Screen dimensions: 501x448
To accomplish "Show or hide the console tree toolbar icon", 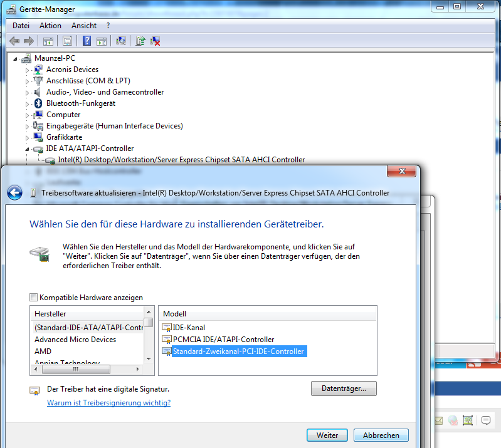I will tap(48, 41).
